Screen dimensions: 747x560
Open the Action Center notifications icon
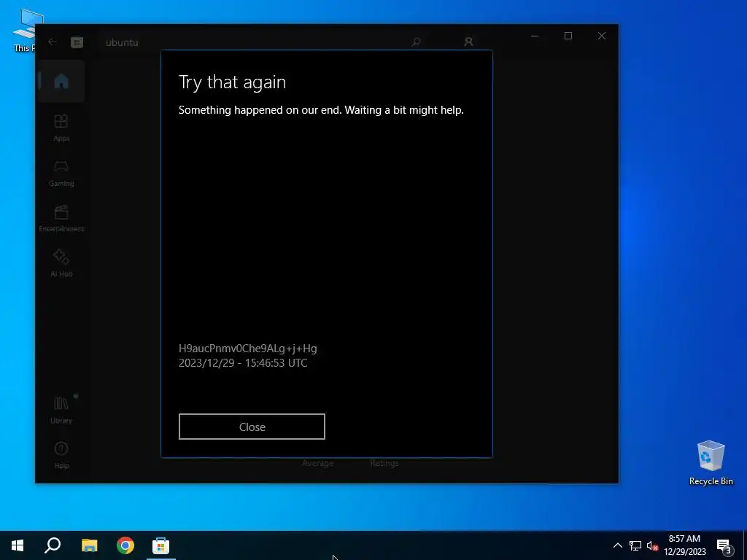724,546
